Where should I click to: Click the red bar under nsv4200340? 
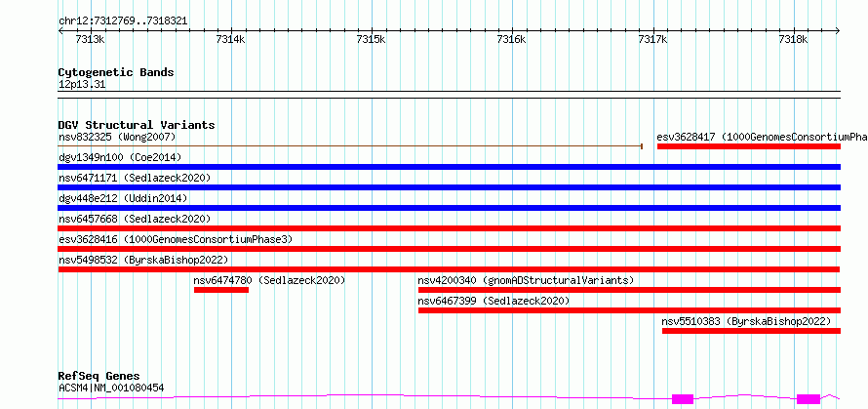(x=629, y=290)
